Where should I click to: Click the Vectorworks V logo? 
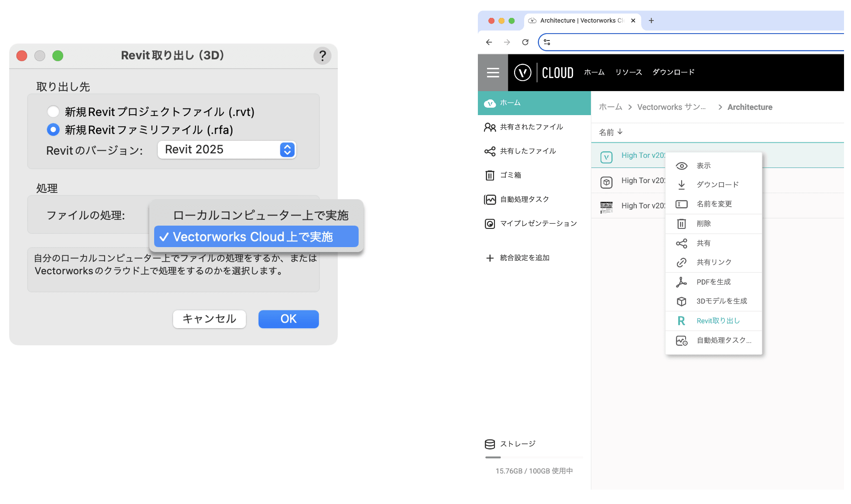(522, 72)
